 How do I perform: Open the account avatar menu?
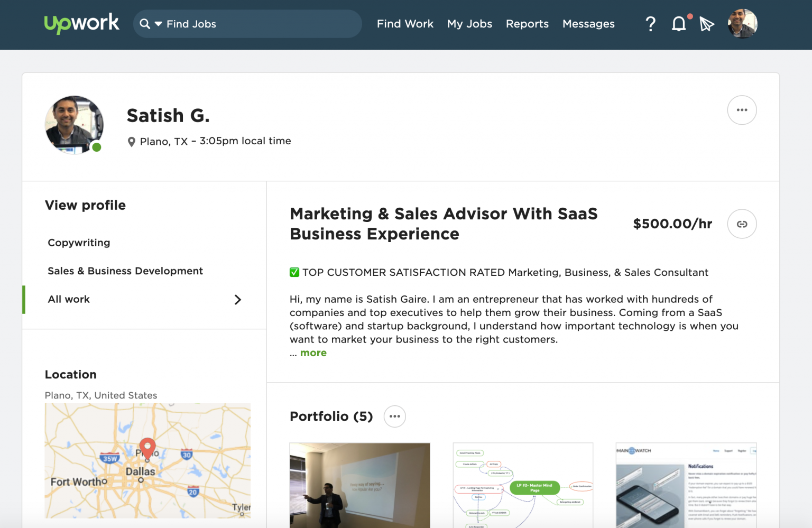[742, 24]
